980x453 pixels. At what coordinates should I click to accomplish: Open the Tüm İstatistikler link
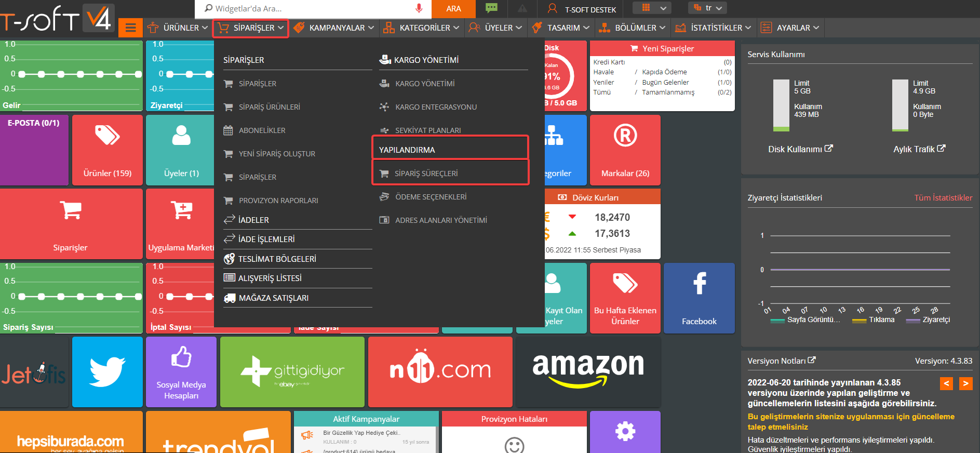pos(943,198)
